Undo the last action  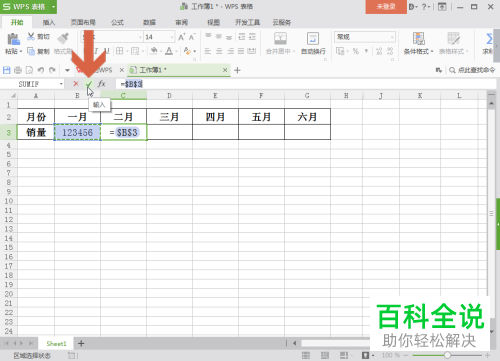[41, 70]
